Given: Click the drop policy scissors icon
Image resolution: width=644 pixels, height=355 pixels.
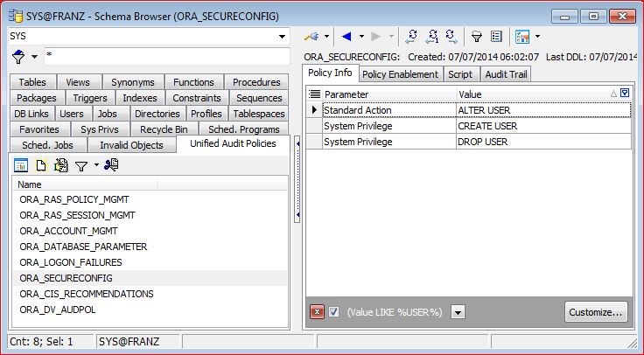Looking at the screenshot, I should [111, 165].
